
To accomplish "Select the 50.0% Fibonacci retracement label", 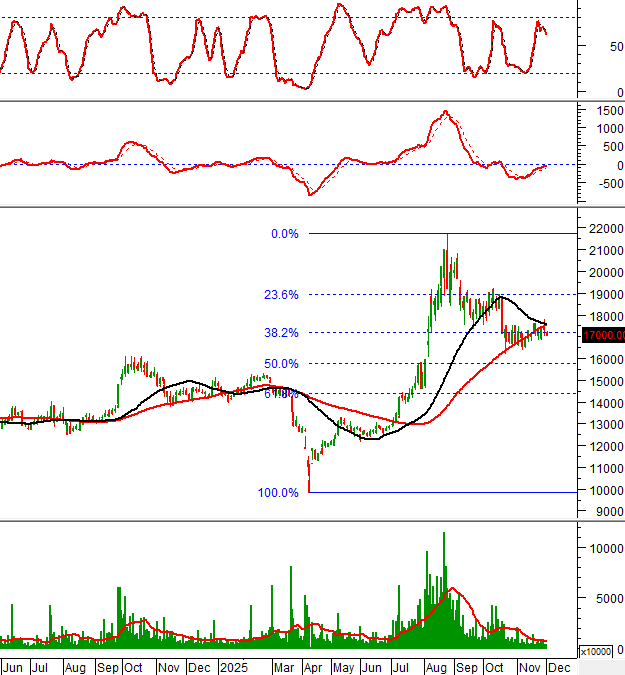I will (281, 364).
